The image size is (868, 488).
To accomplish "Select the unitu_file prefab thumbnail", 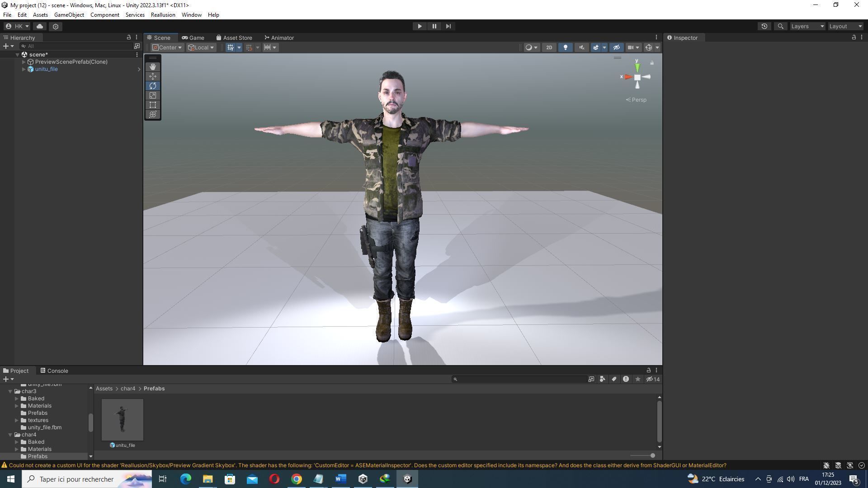I will [122, 419].
